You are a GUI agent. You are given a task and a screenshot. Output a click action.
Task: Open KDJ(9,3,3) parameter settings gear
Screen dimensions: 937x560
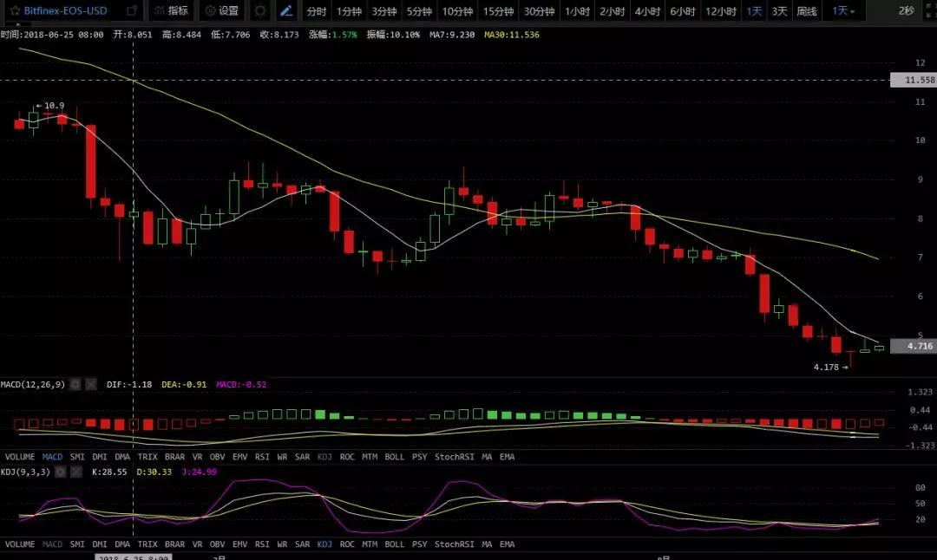62,472
